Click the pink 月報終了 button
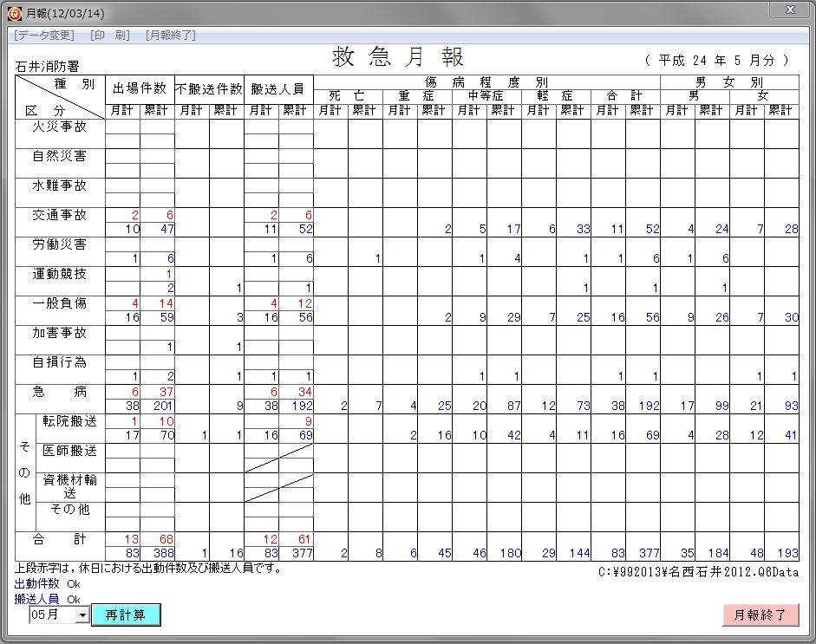 click(x=760, y=615)
